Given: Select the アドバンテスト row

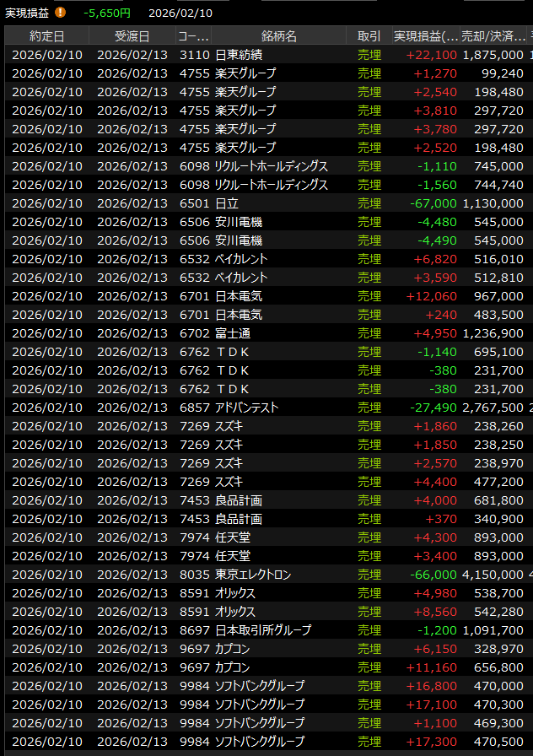Looking at the screenshot, I should click(x=246, y=408).
